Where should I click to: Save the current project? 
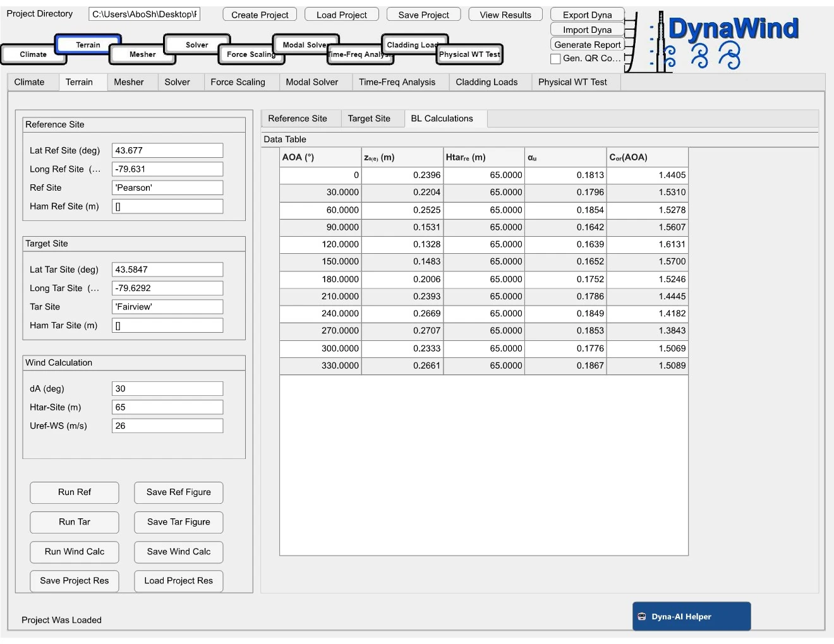tap(423, 14)
